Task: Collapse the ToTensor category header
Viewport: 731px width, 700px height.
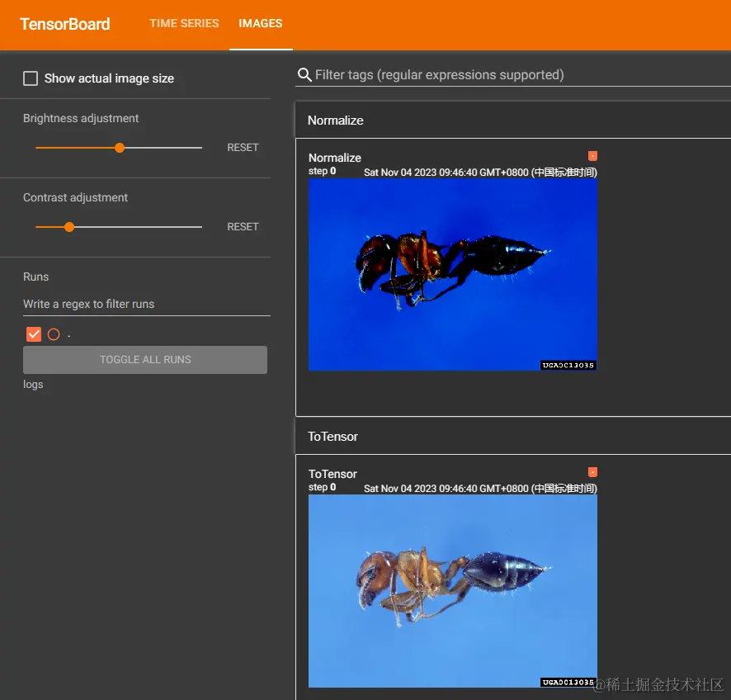Action: 513,437
